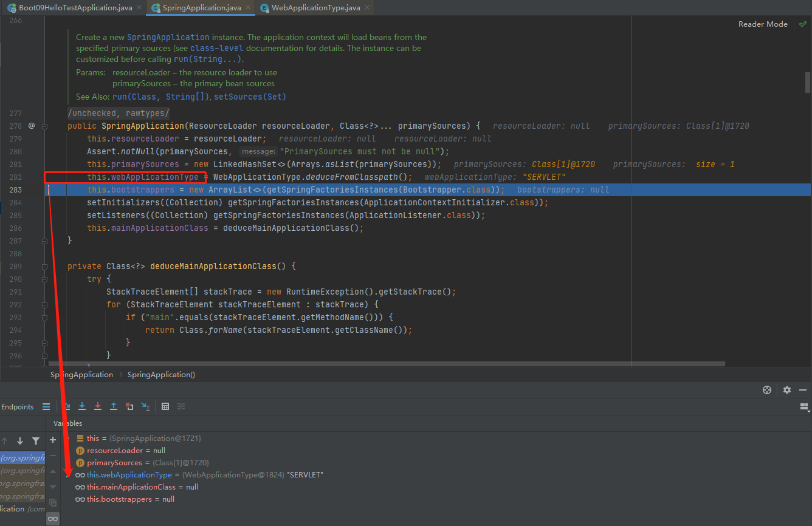Toggle the Show Watches glasses icon
Screen dimensions: 812x526
pos(53,519)
